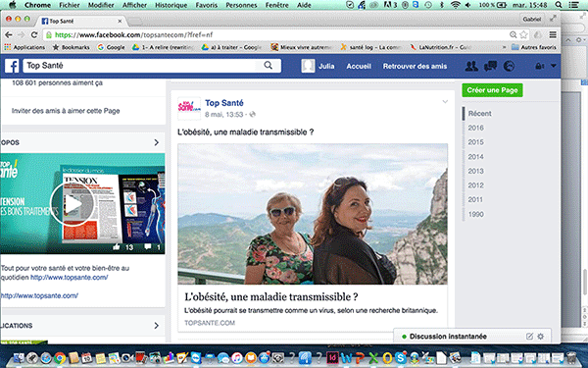Viewport: 588px width, 368px height.
Task: Jump to 1990 in timeline
Action: 475,214
